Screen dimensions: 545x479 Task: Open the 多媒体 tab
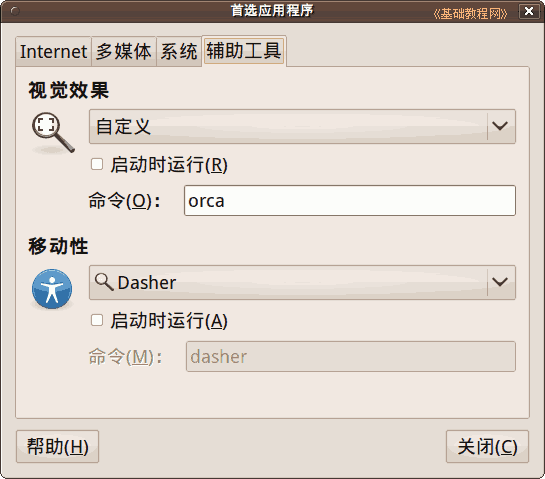(x=124, y=51)
